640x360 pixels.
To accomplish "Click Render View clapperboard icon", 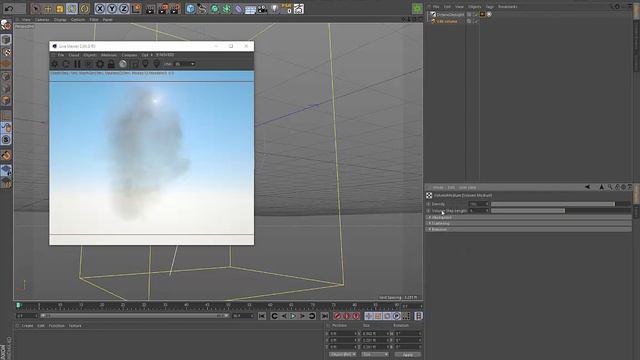I will point(150,9).
